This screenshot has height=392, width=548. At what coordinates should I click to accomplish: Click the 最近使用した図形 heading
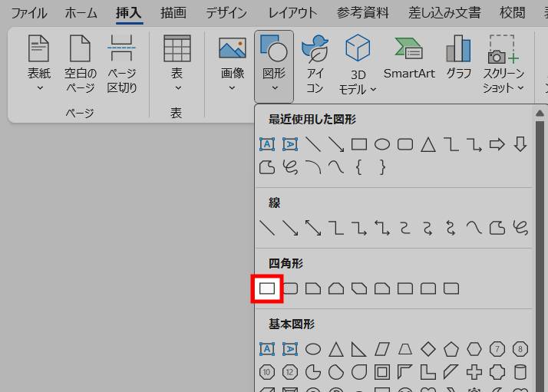[312, 120]
